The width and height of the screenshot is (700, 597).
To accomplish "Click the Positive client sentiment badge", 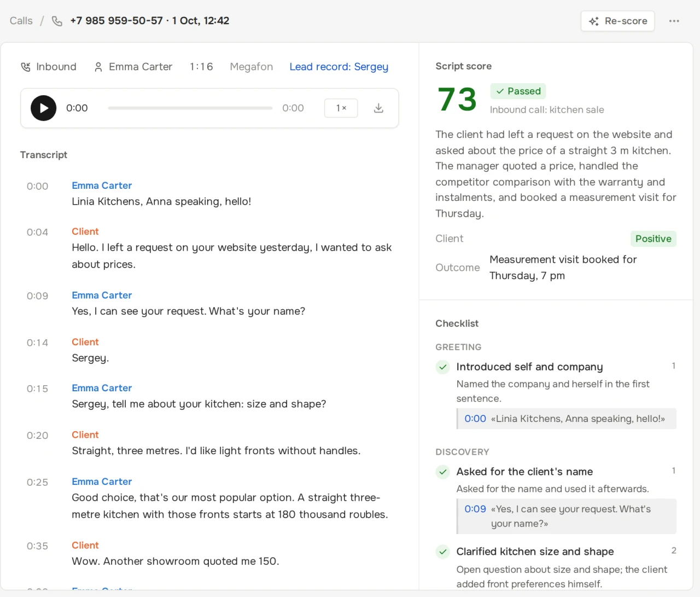I will (x=654, y=239).
